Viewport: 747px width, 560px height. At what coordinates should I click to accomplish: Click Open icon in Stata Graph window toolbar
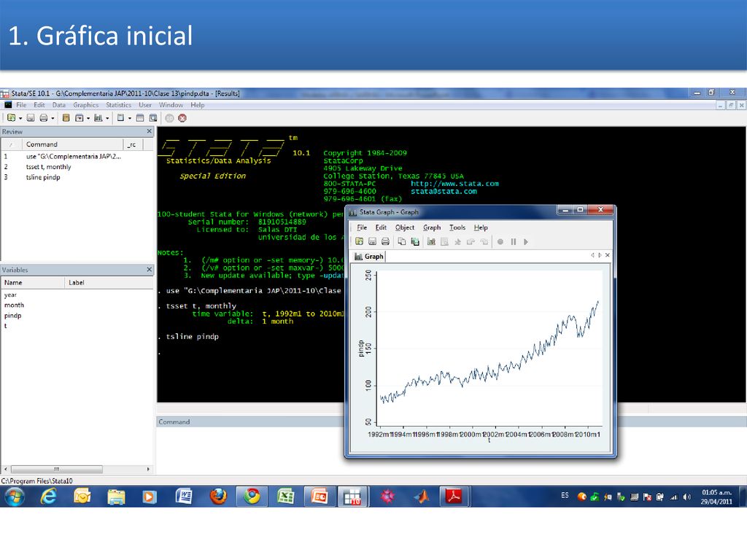pos(359,241)
